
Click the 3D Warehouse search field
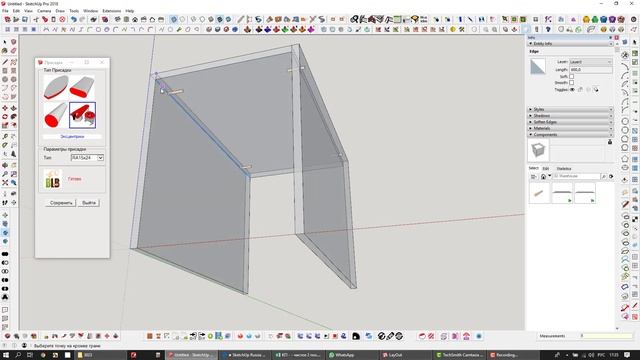coord(577,176)
